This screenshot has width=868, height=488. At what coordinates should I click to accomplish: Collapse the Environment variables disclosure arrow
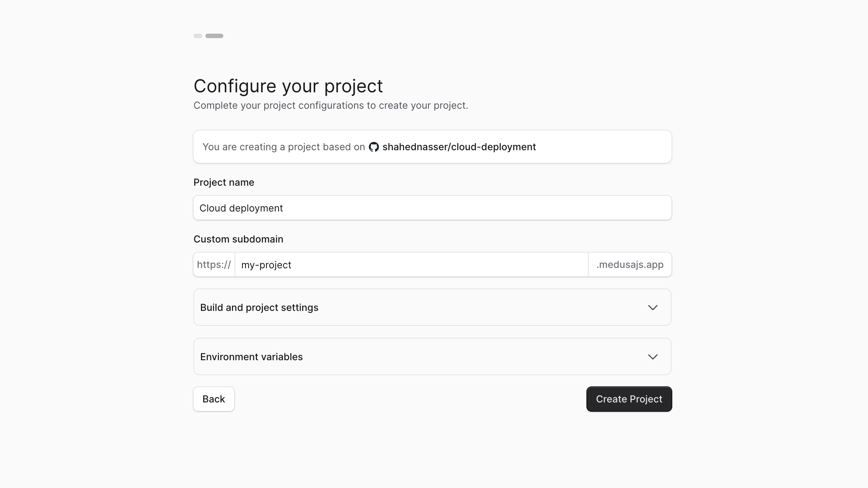(x=653, y=356)
